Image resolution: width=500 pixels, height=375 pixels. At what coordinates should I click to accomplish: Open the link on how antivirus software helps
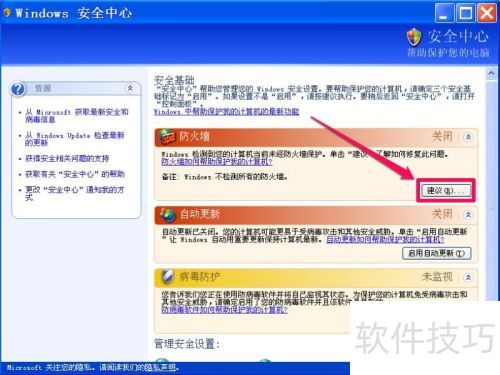click(224, 309)
